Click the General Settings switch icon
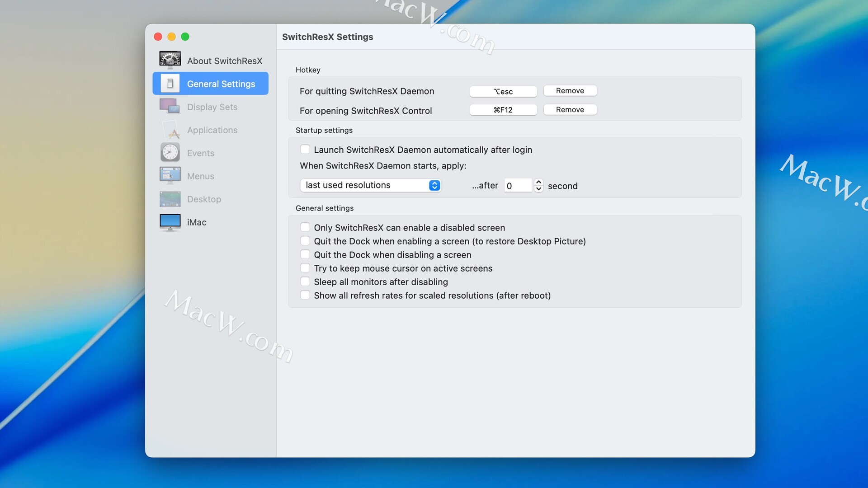868x488 pixels. [170, 84]
